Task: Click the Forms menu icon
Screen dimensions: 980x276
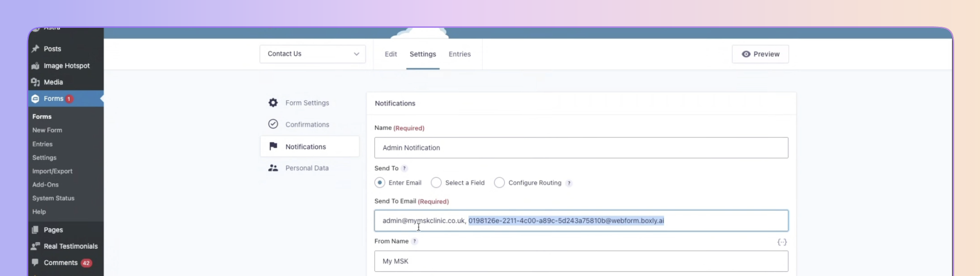Action: 35,99
